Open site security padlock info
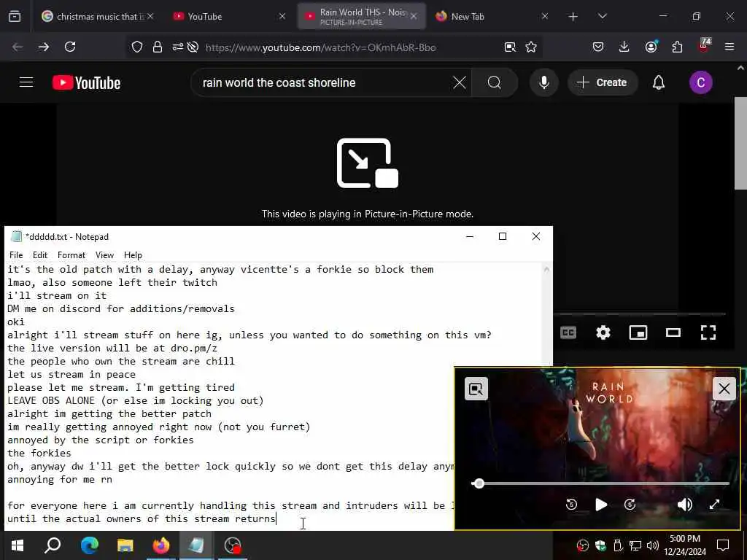The image size is (747, 560). [x=158, y=47]
